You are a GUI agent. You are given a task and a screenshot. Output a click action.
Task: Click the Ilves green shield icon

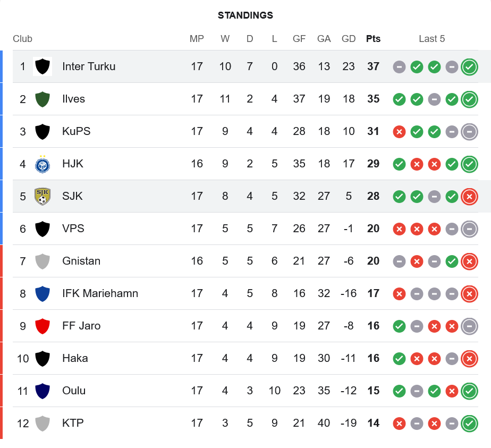click(x=43, y=99)
